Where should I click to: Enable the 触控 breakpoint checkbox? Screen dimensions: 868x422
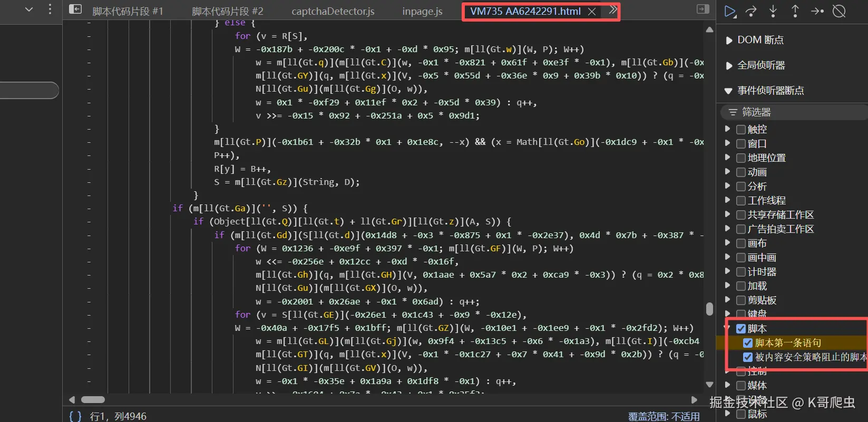[741, 130]
